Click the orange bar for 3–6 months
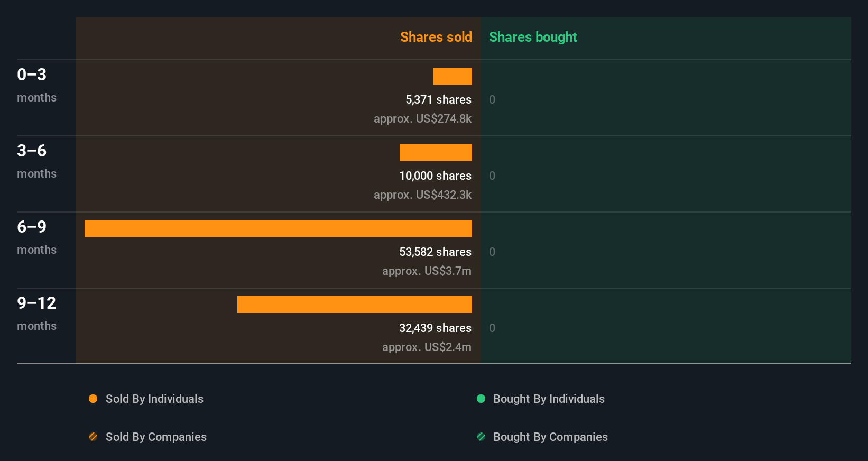The image size is (868, 461). tap(436, 152)
